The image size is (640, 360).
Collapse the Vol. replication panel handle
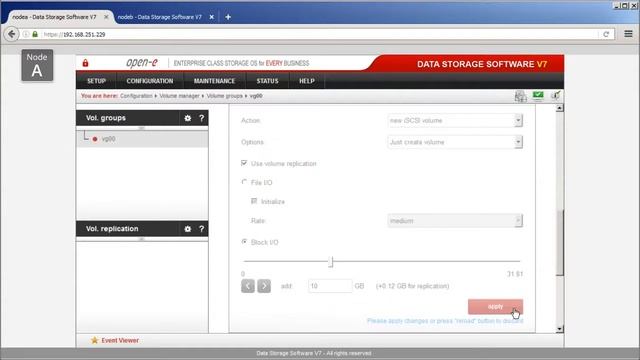pyautogui.click(x=142, y=239)
